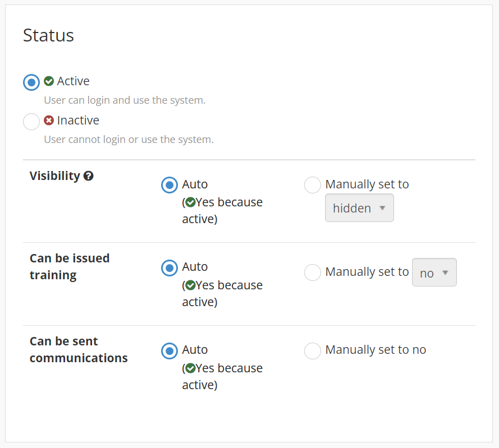Choose Auto for Can be issued training
Image resolution: width=499 pixels, height=448 pixels.
pos(169,267)
